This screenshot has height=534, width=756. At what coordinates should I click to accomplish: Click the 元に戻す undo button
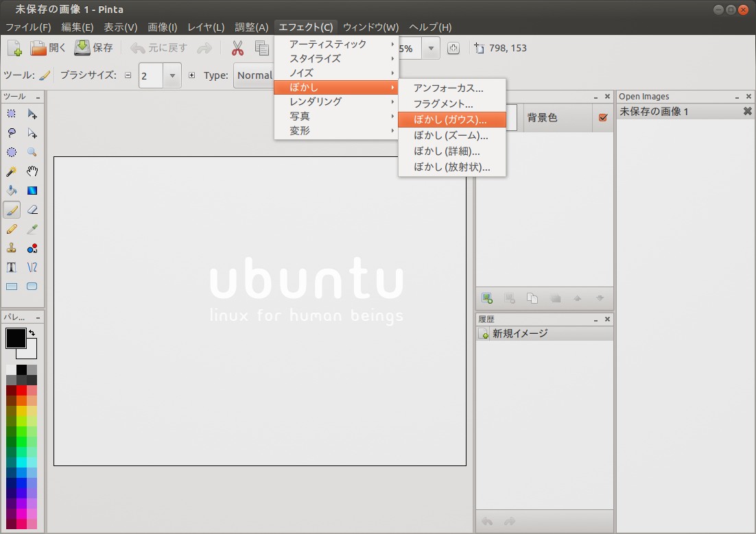(159, 48)
